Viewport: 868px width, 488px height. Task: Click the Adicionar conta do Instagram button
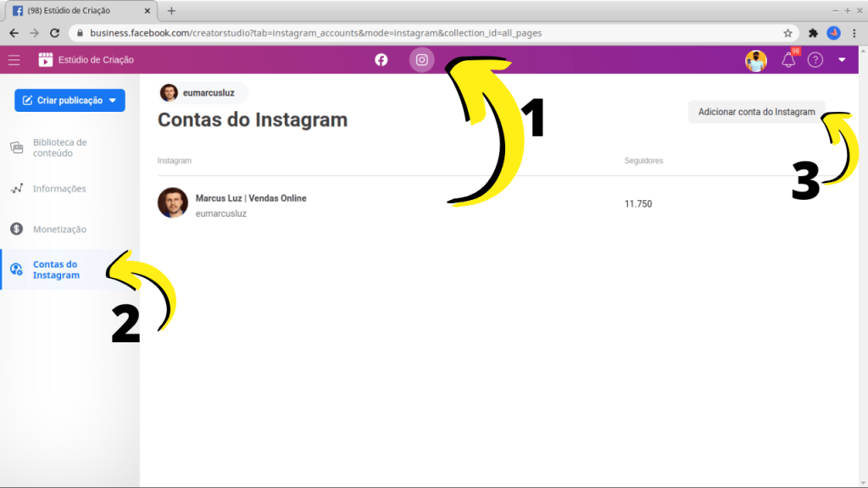[x=756, y=112]
